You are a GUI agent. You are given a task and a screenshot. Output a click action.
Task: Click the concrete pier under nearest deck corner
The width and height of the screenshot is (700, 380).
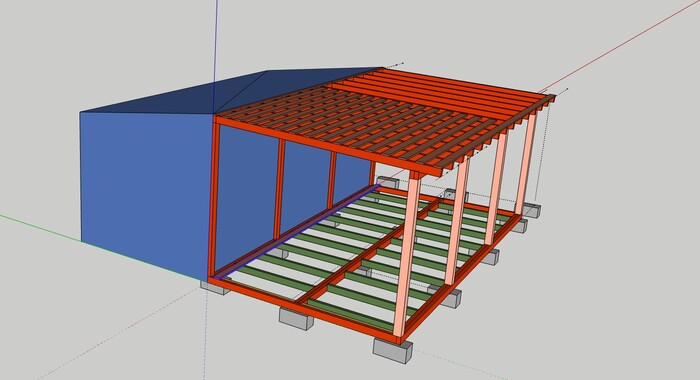coord(392,350)
